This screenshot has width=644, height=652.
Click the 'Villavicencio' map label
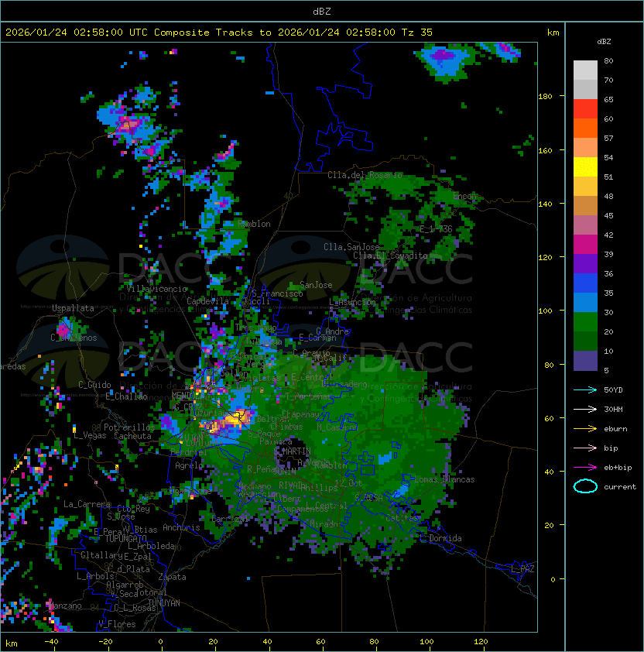[x=156, y=289]
